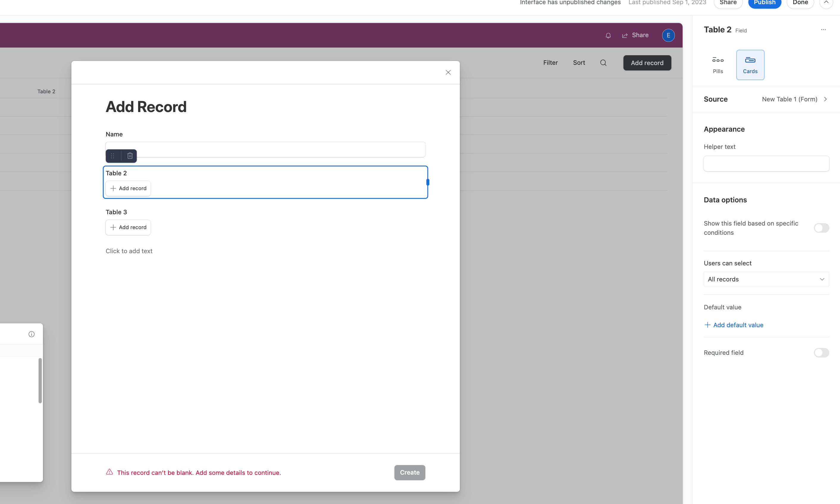Click the notification bell icon

[x=608, y=35]
